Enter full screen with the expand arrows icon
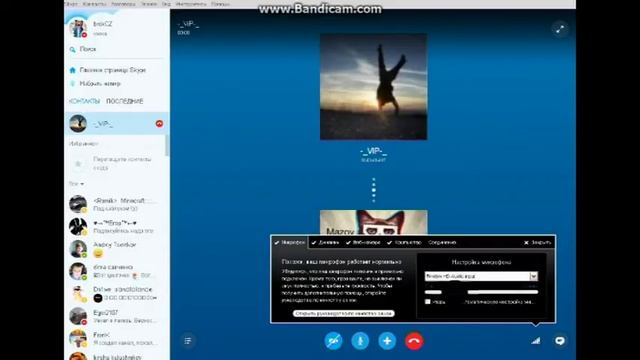The width and height of the screenshot is (640, 360). [x=560, y=29]
